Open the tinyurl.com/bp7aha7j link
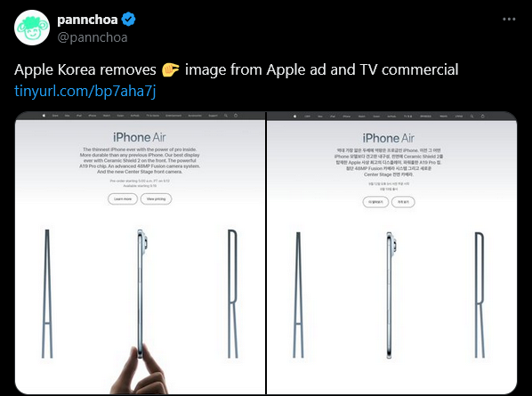532x396 pixels. pyautogui.click(x=85, y=92)
